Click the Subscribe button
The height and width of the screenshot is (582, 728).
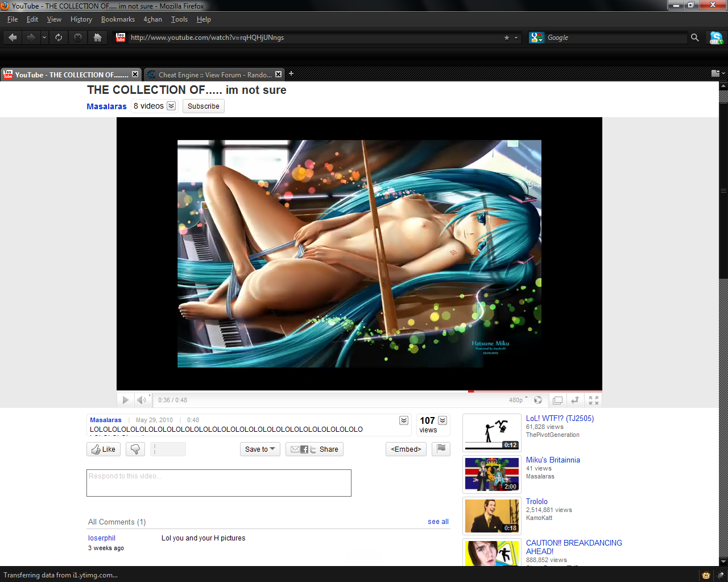click(x=204, y=106)
